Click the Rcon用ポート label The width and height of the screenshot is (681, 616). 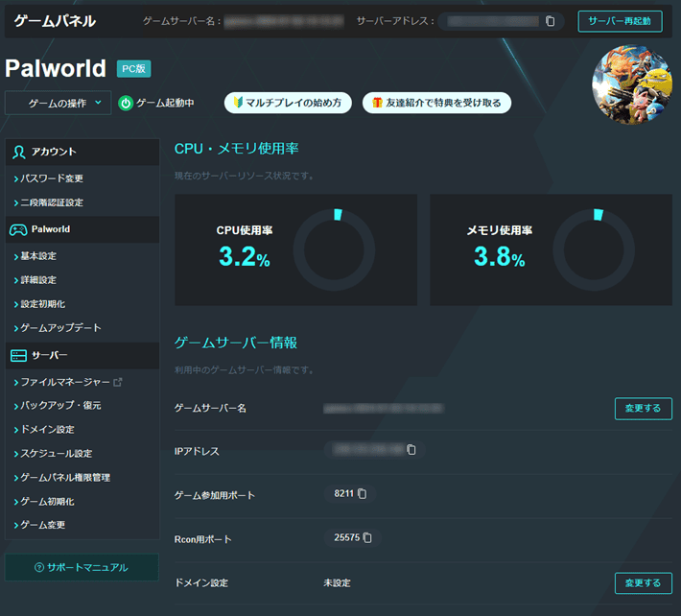pos(202,539)
